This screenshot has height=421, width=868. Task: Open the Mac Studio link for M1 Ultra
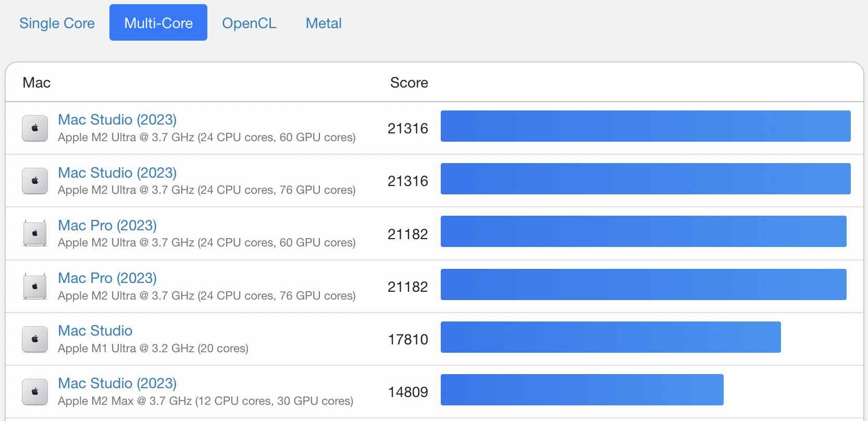[x=95, y=330]
